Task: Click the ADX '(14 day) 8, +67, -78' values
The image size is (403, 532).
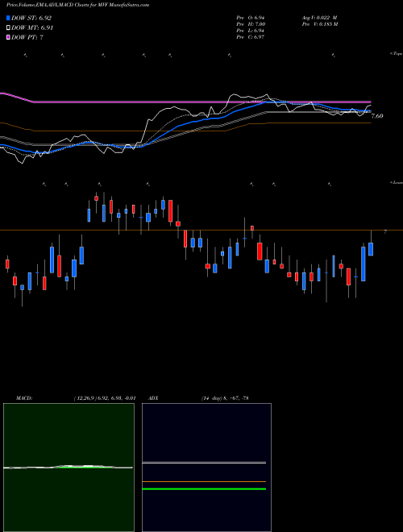Action: (x=225, y=398)
